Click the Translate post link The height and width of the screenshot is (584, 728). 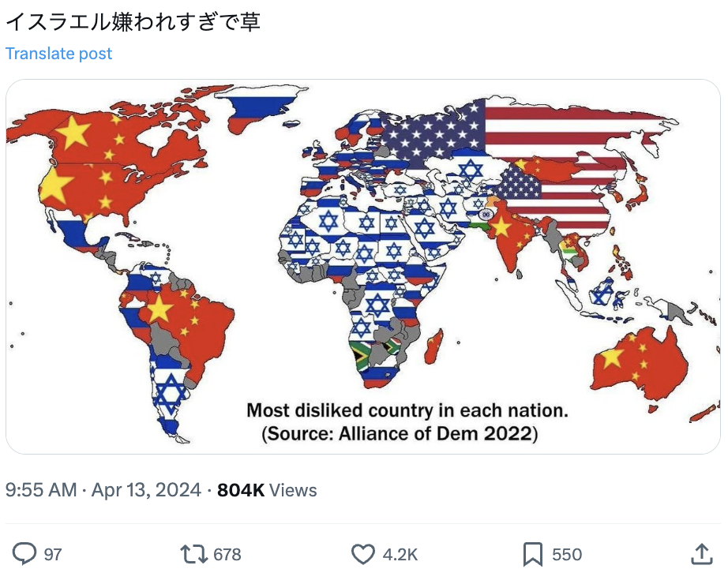tap(58, 54)
